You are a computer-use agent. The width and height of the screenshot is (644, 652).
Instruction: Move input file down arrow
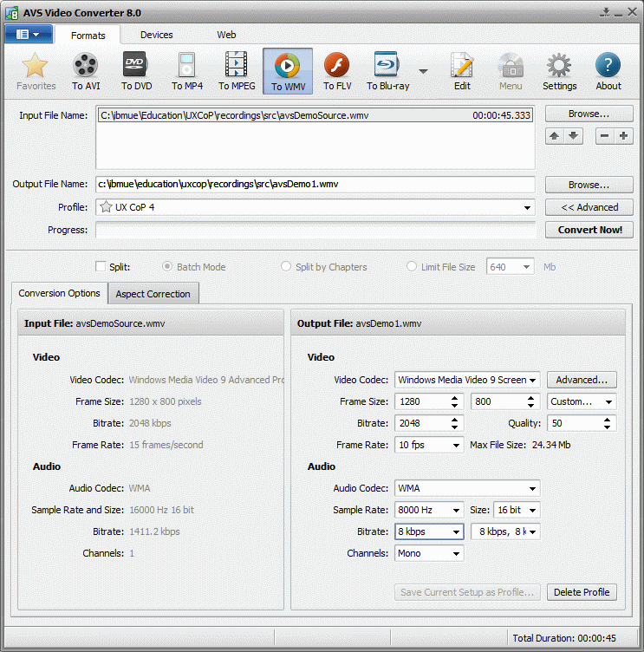[573, 136]
